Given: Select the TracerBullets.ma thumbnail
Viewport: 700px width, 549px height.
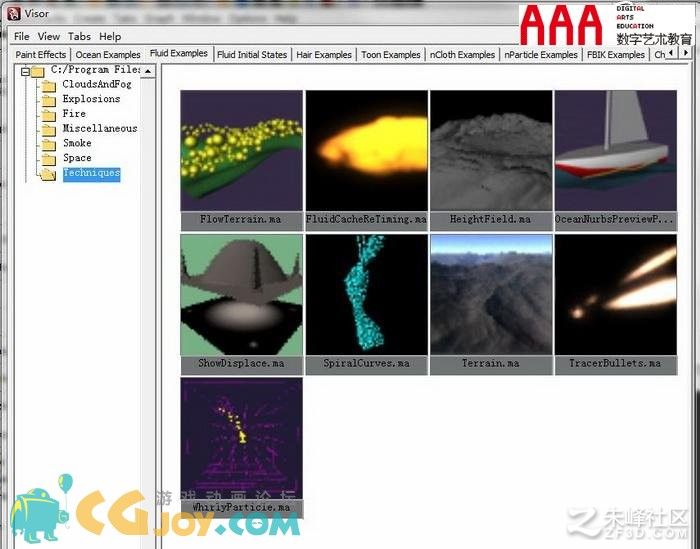Looking at the screenshot, I should (616, 295).
